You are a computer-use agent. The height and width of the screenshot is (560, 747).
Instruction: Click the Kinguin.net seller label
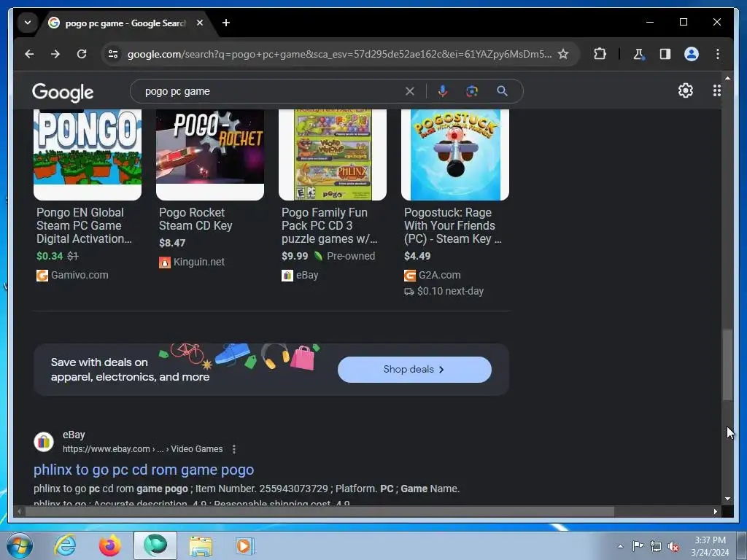pos(198,262)
